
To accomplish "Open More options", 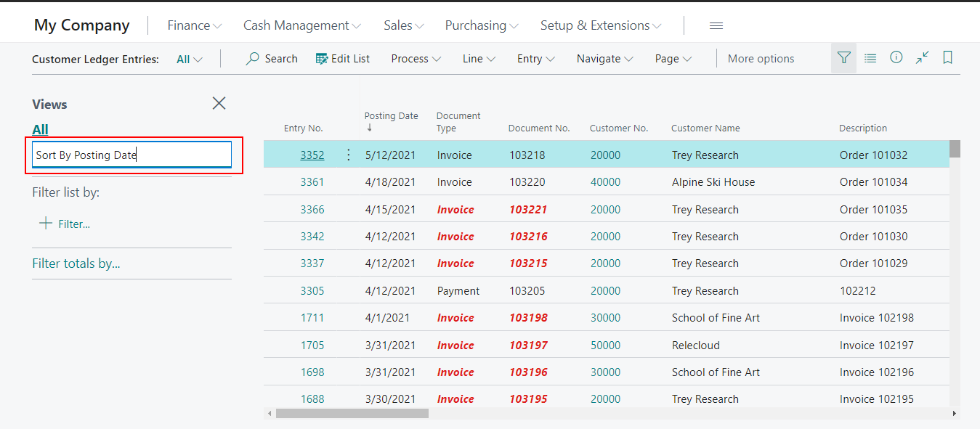I will pos(760,58).
